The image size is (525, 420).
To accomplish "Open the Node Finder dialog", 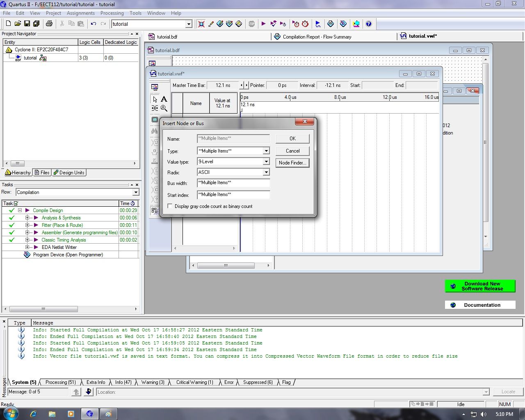I will [292, 163].
